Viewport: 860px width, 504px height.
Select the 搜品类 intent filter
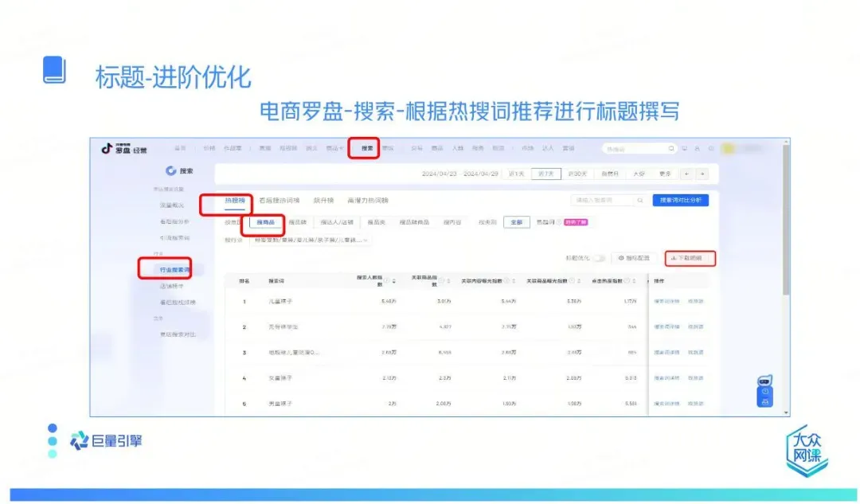(x=376, y=222)
